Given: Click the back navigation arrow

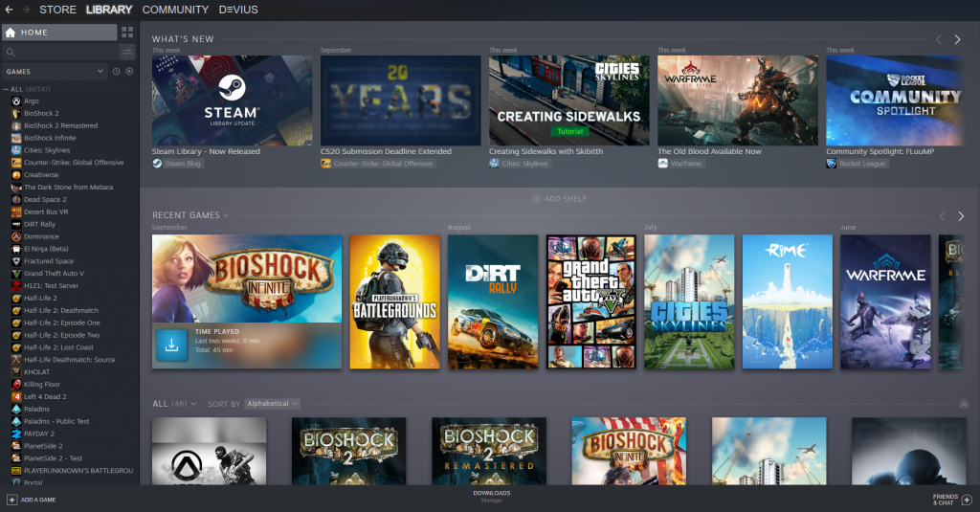Looking at the screenshot, I should (10, 10).
